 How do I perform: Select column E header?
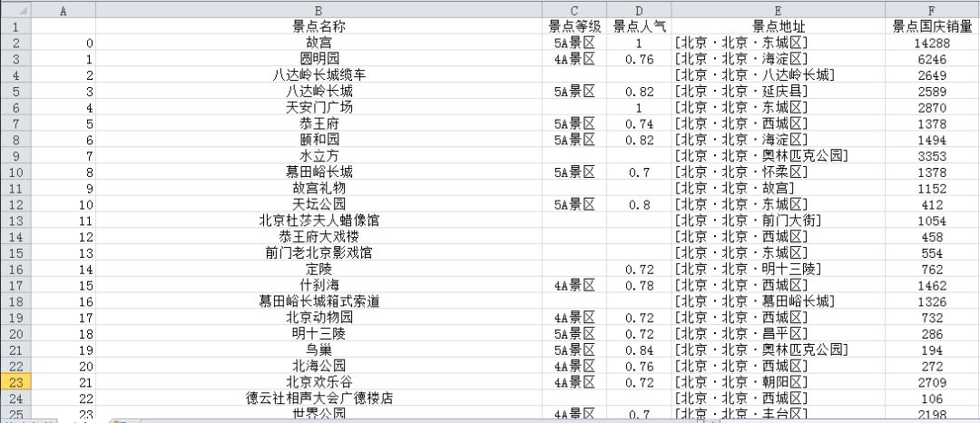(x=779, y=9)
